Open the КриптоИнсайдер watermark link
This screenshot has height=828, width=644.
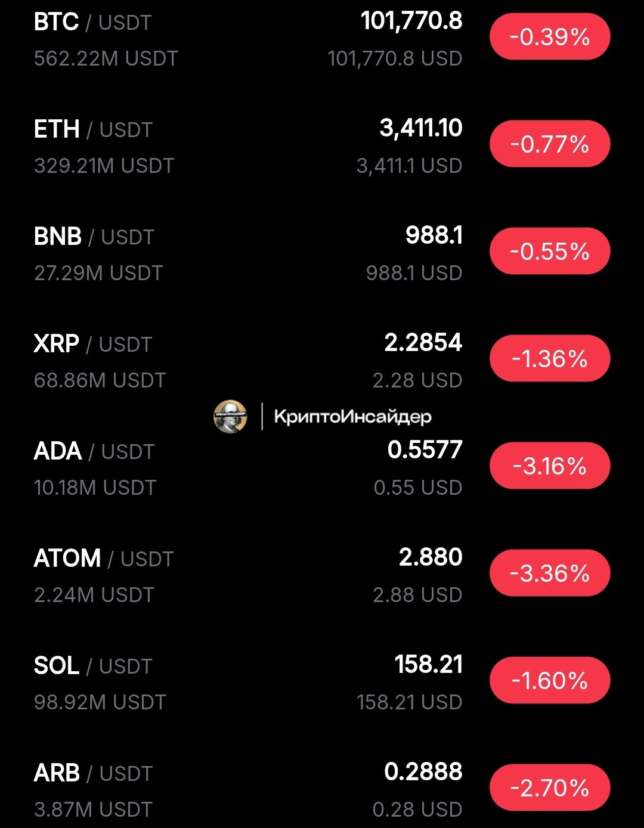coord(352,416)
